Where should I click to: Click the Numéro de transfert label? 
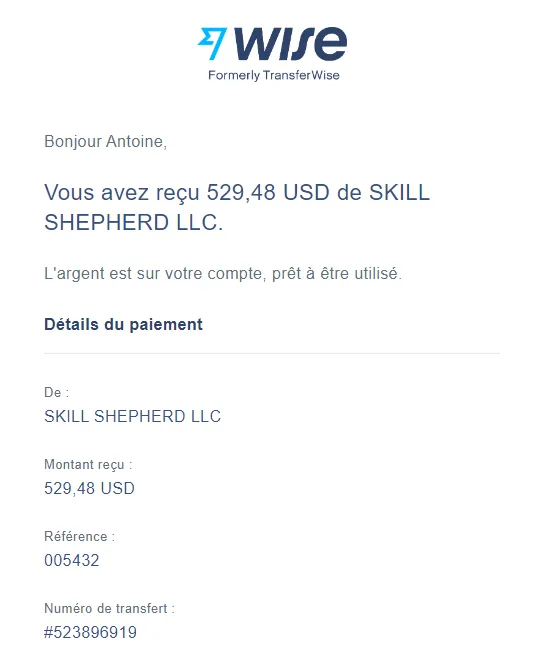(x=110, y=609)
